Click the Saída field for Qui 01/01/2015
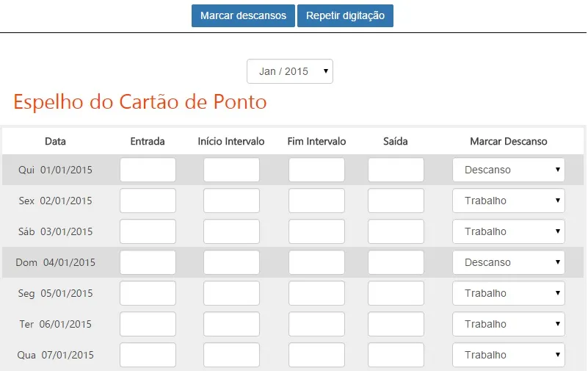 tap(396, 170)
